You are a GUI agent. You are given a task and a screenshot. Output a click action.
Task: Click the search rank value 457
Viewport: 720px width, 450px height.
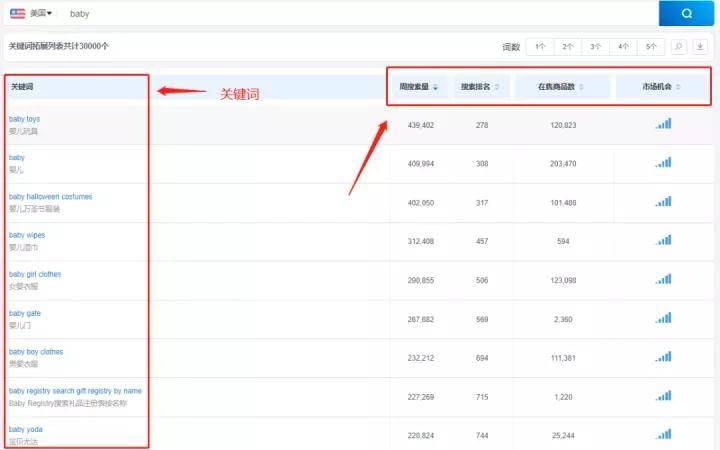(x=482, y=242)
